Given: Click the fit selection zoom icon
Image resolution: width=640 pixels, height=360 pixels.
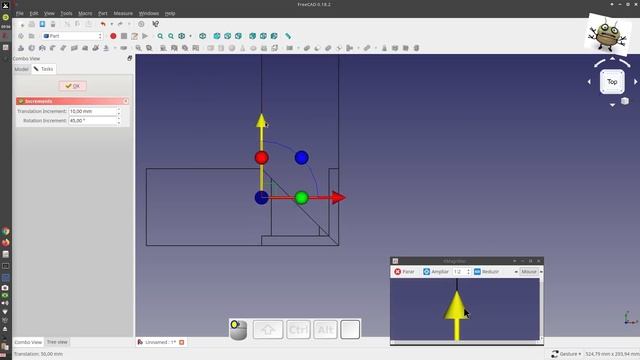Looking at the screenshot, I should [x=171, y=36].
